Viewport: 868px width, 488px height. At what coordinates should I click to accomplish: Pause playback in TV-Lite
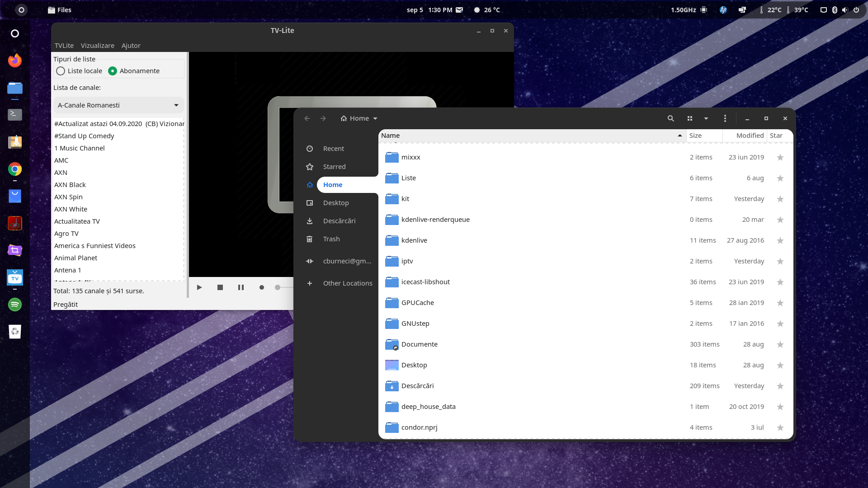241,287
